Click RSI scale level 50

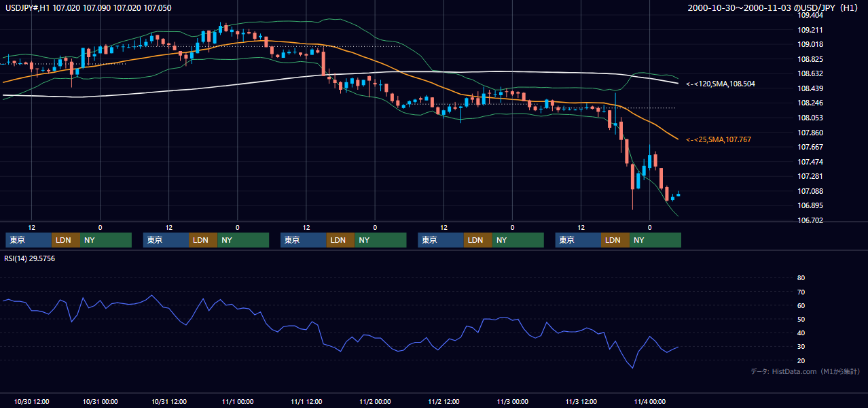(x=801, y=319)
